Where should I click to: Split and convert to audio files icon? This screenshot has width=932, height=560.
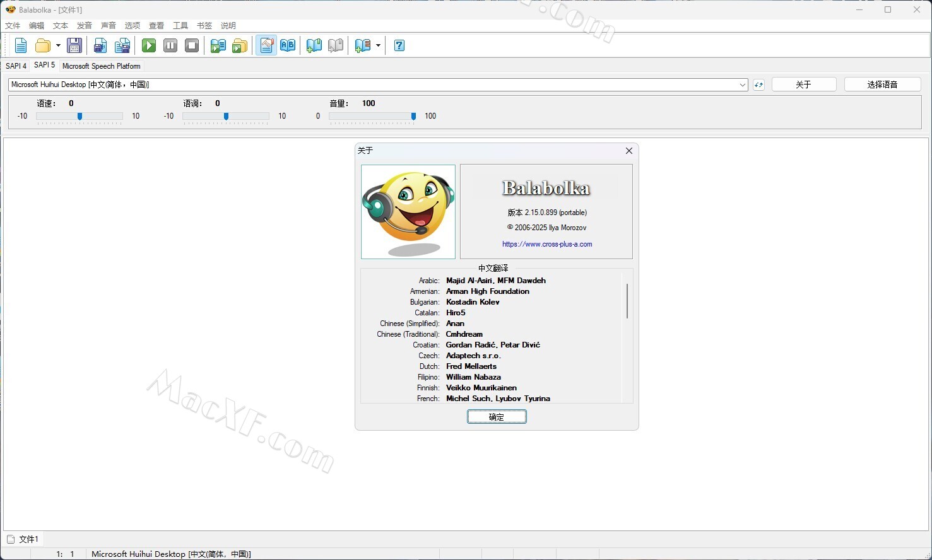(x=122, y=45)
